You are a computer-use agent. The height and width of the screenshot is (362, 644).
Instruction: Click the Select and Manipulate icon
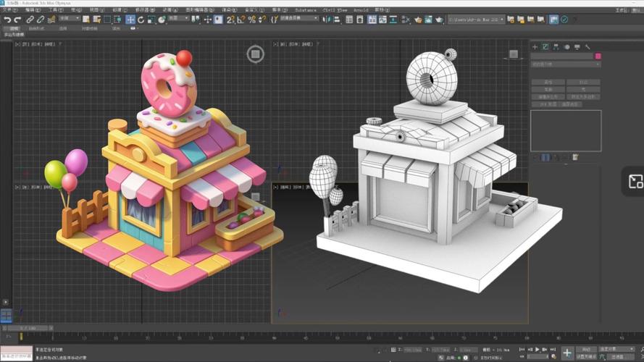(207, 20)
